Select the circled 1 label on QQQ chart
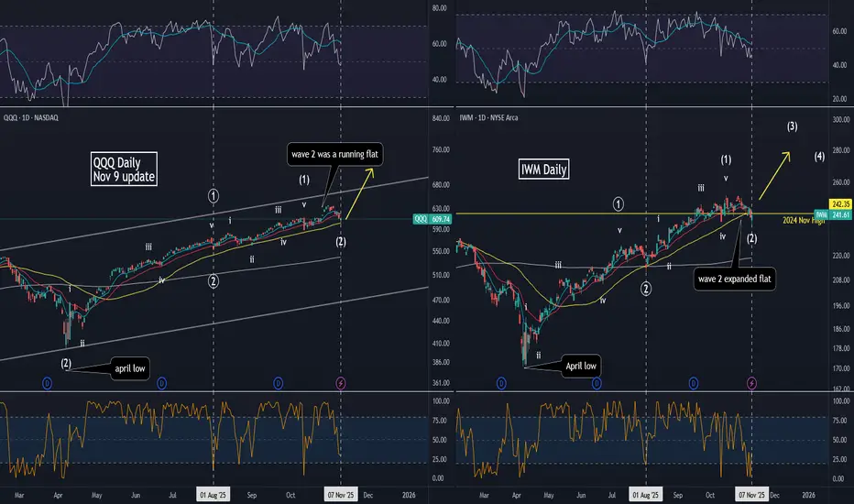Screen dimensions: 854x504 pos(213,195)
